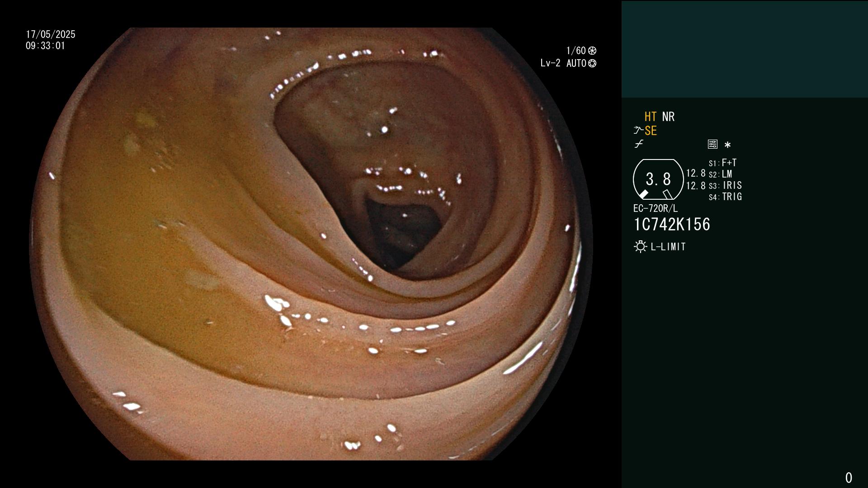Click the serial number 1C742K156
Viewport: 868px width, 488px height.
672,225
